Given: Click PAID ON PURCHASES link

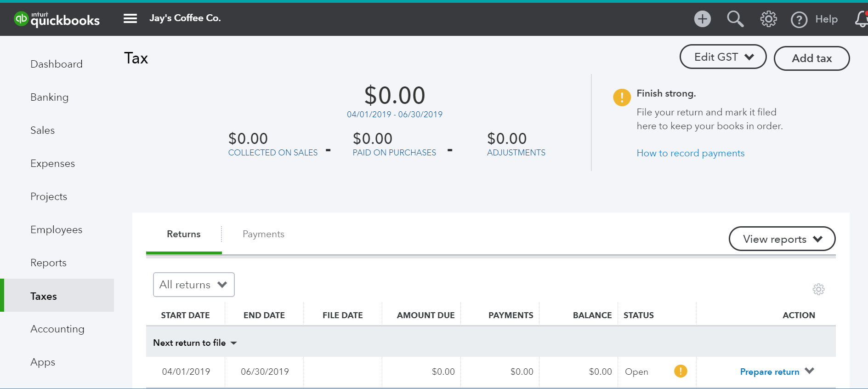Looking at the screenshot, I should click(394, 152).
